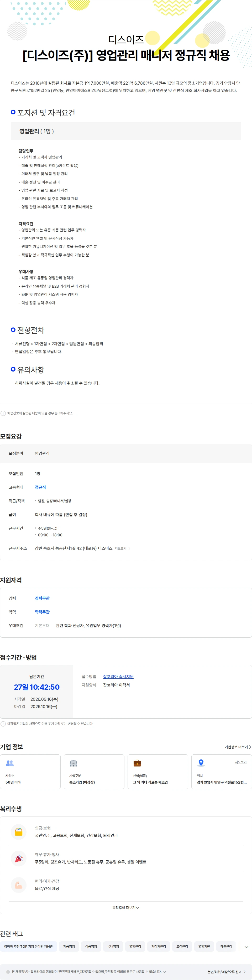The image size is (252, 980).
Task: Select the 국내영업 tag
Action: (113, 947)
